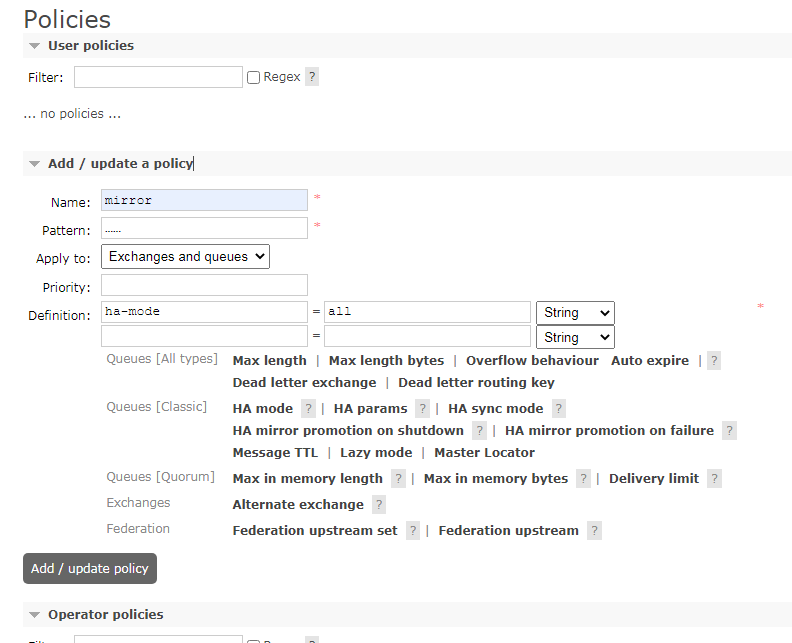792x643 pixels.
Task: Select the Lazy mode option
Action: (376, 452)
